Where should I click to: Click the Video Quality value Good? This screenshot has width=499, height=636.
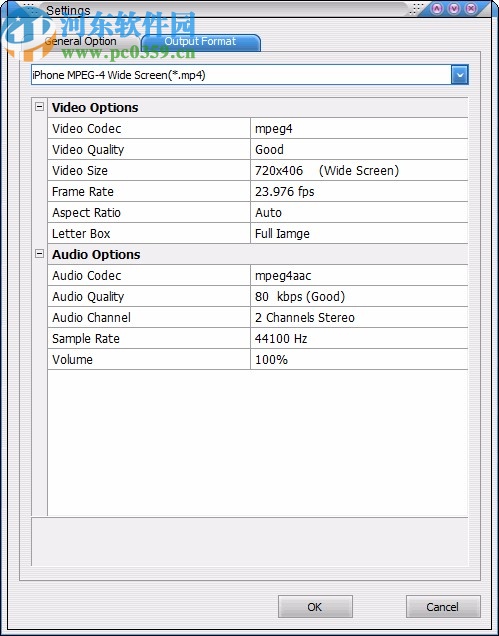359,150
